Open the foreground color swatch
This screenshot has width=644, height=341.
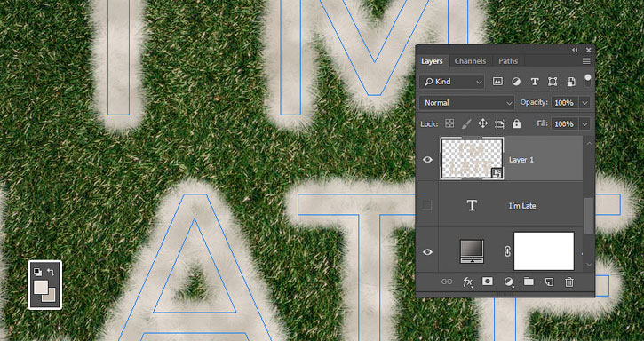click(40, 286)
